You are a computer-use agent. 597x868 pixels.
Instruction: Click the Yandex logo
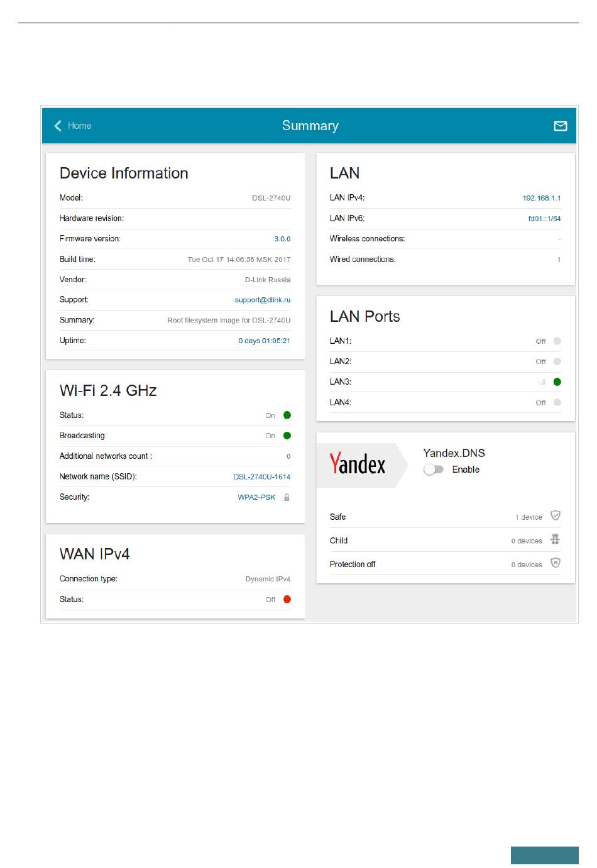click(x=358, y=464)
